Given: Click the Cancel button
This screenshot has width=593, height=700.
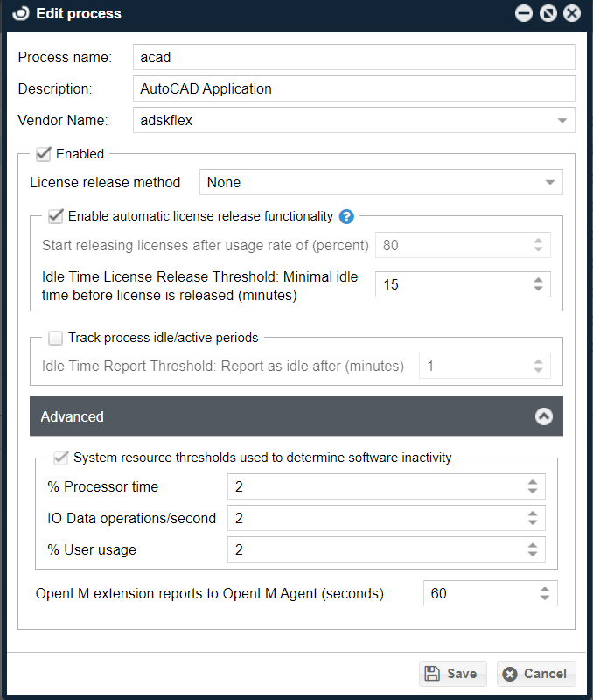Looking at the screenshot, I should coord(535,673).
